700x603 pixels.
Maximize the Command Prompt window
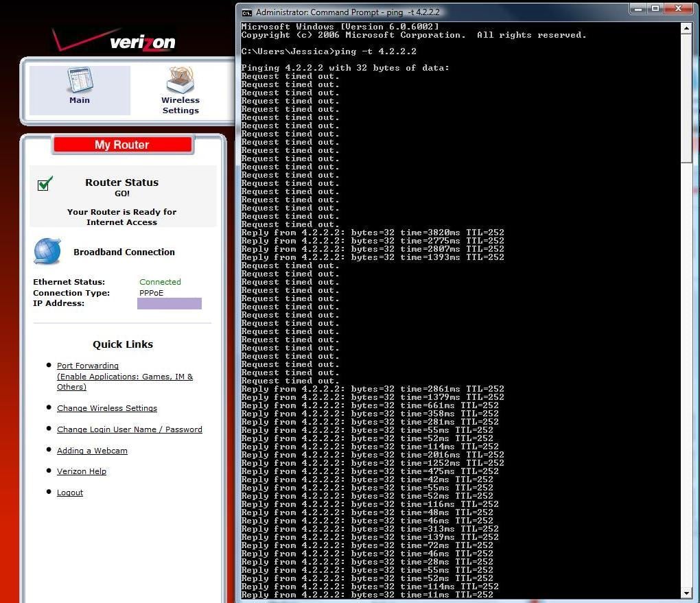coord(655,8)
